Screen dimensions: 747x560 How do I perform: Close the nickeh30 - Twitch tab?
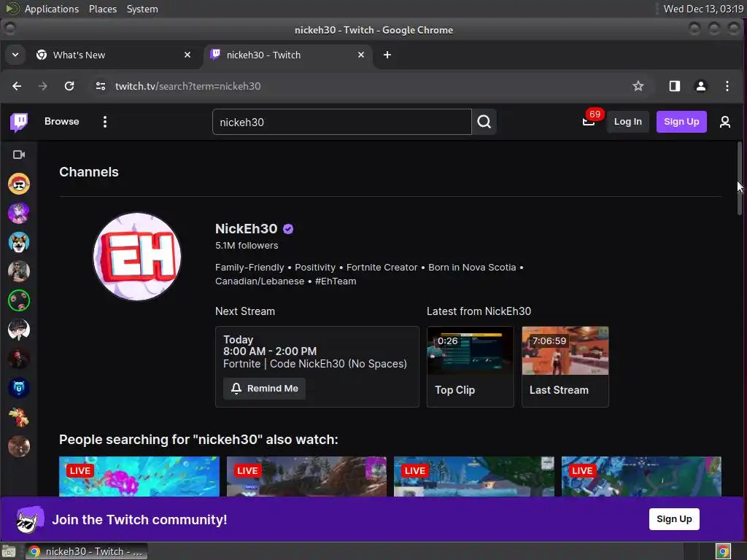pos(361,55)
